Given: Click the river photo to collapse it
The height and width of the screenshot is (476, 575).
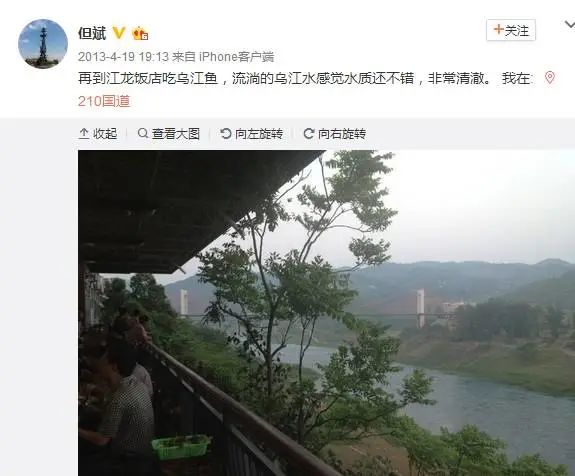Looking at the screenshot, I should click(x=326, y=313).
